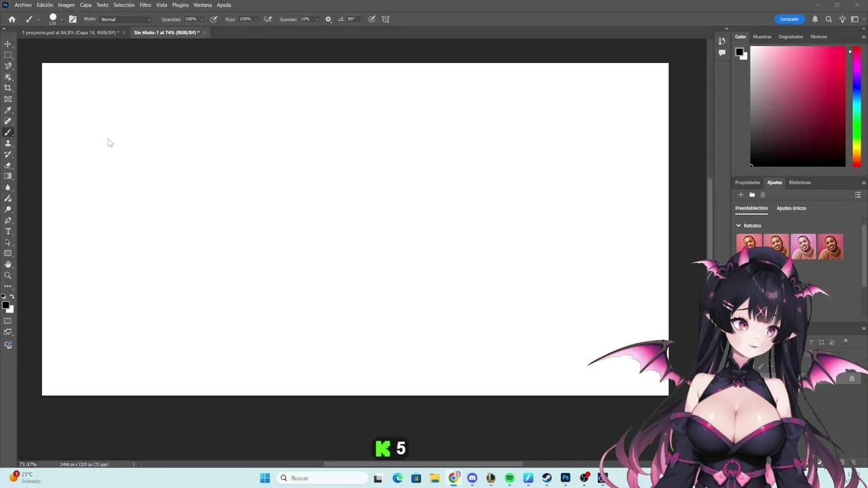Select the Horizontal Type tool
The height and width of the screenshot is (488, 868).
coord(8,231)
